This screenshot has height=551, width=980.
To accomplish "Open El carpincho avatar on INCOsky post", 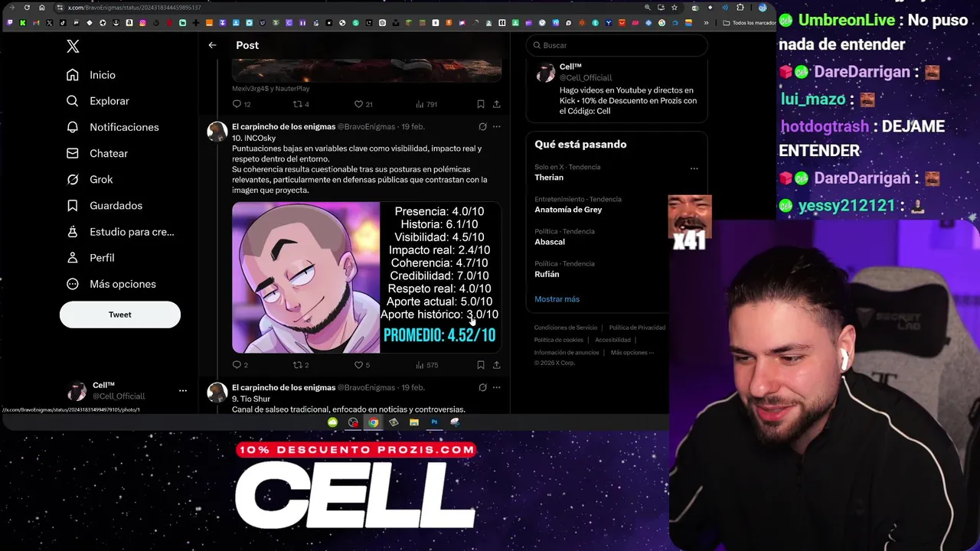I will [x=217, y=131].
